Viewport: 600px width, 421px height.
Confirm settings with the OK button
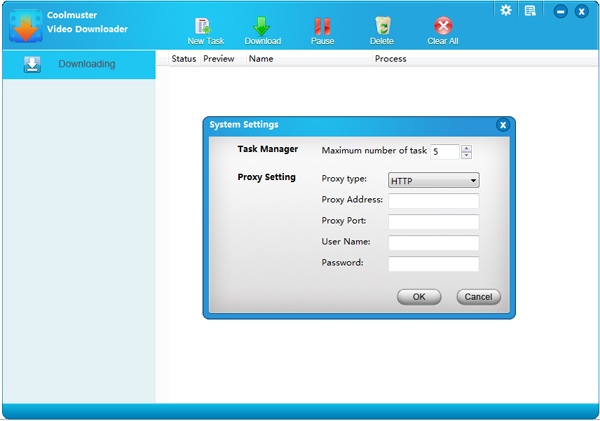(419, 297)
